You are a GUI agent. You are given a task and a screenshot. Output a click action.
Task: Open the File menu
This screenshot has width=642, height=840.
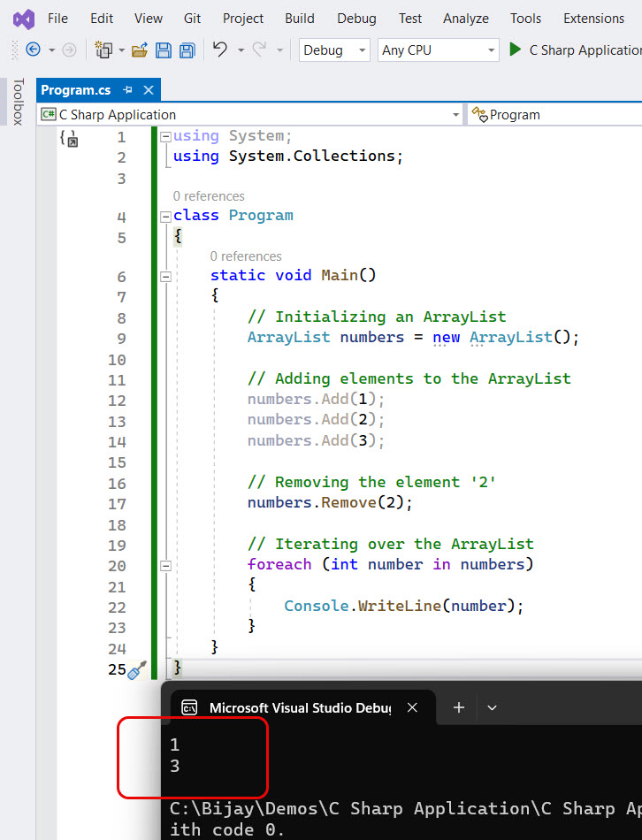(x=57, y=19)
